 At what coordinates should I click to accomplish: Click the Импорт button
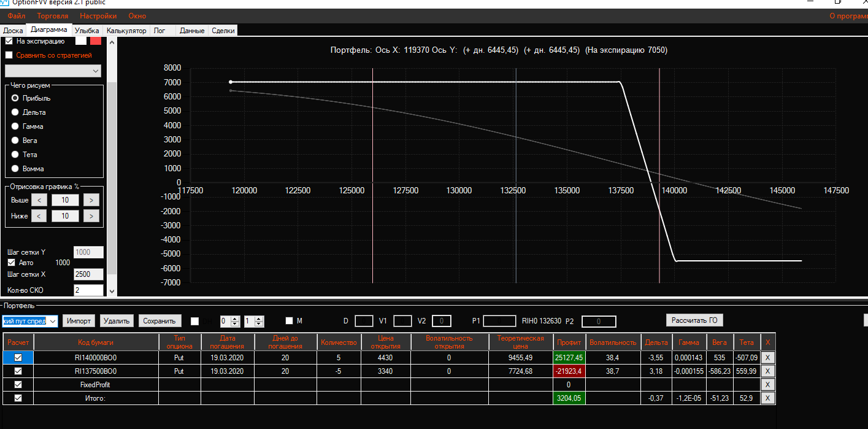click(x=79, y=321)
